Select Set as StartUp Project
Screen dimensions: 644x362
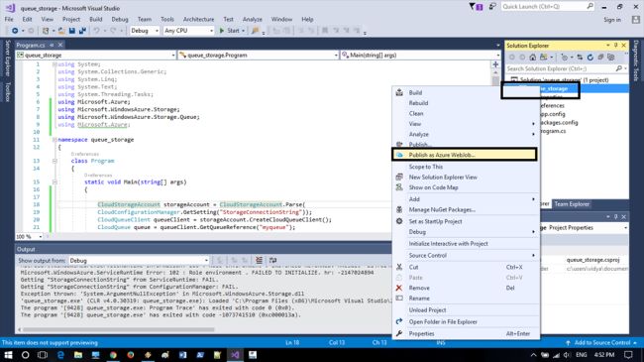click(x=466, y=221)
